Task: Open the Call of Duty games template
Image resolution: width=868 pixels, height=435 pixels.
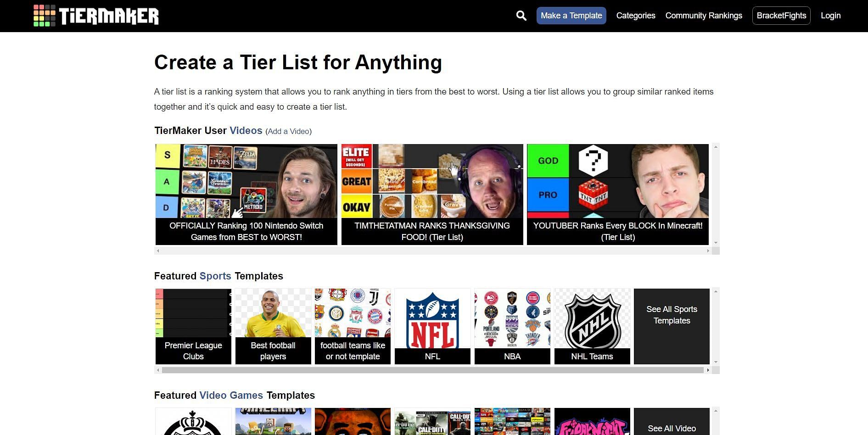Action: point(432,421)
